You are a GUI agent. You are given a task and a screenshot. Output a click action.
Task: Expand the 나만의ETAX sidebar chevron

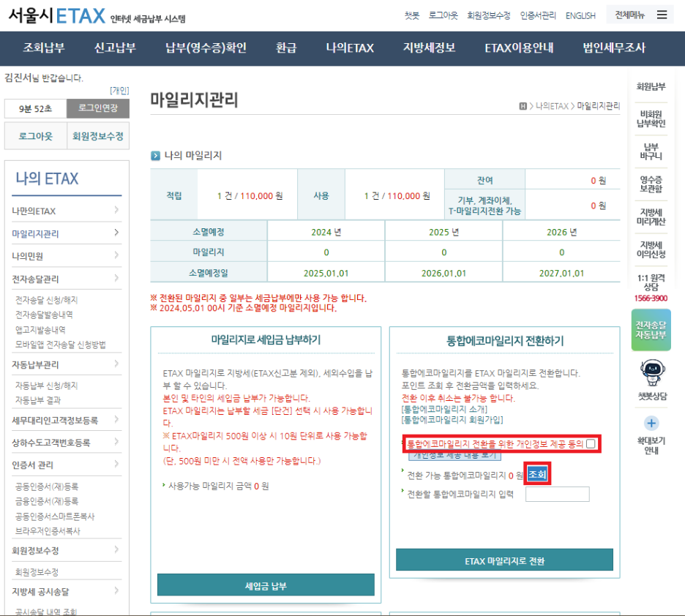116,210
